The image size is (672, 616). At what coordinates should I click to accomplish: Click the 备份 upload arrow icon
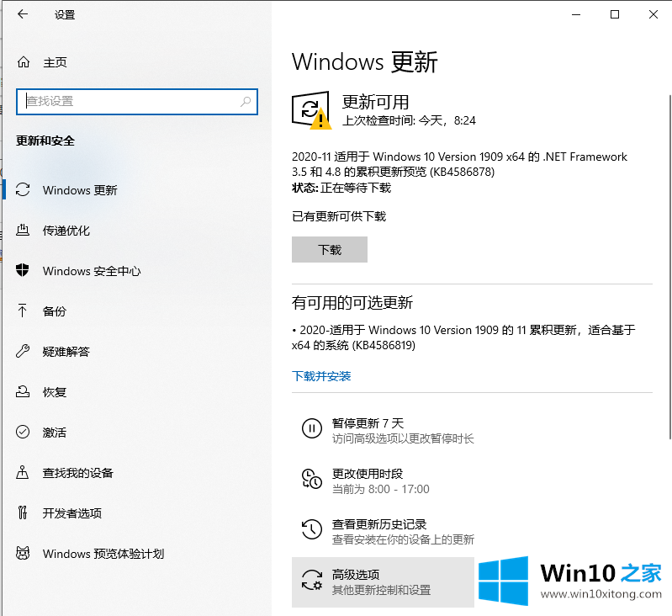(22, 311)
